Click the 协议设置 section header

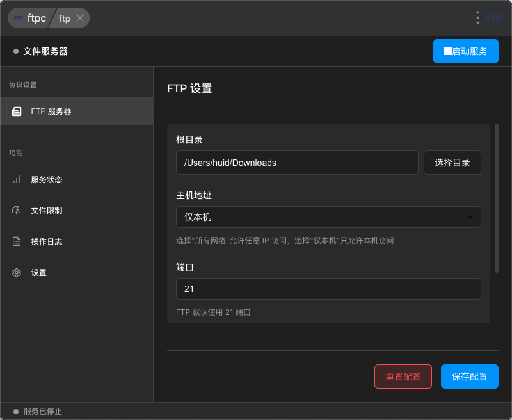pos(23,85)
